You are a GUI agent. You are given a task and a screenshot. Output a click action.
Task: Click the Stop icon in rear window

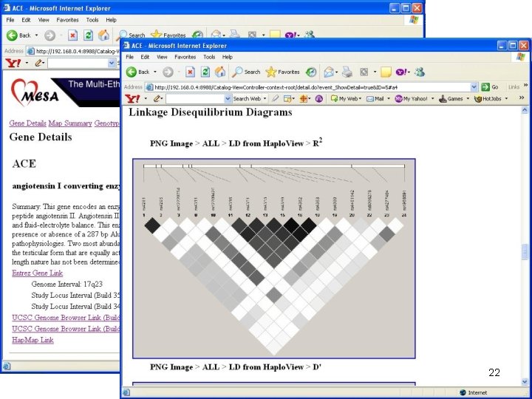[x=72, y=35]
